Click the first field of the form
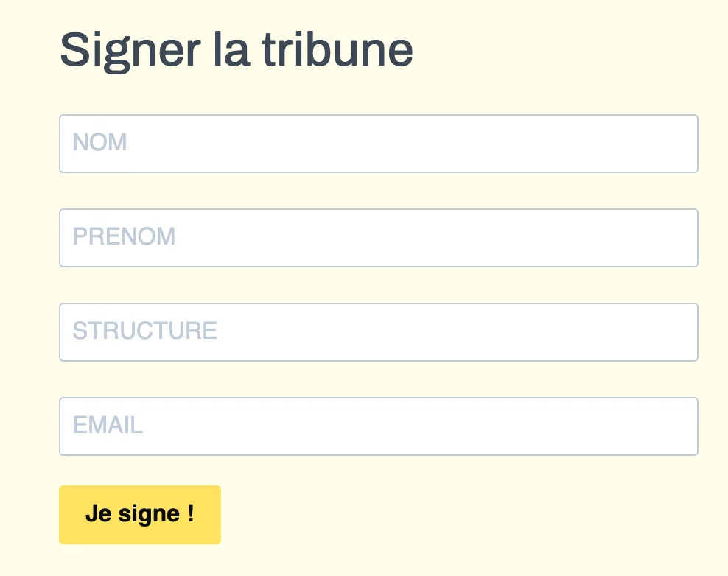 [x=378, y=144]
